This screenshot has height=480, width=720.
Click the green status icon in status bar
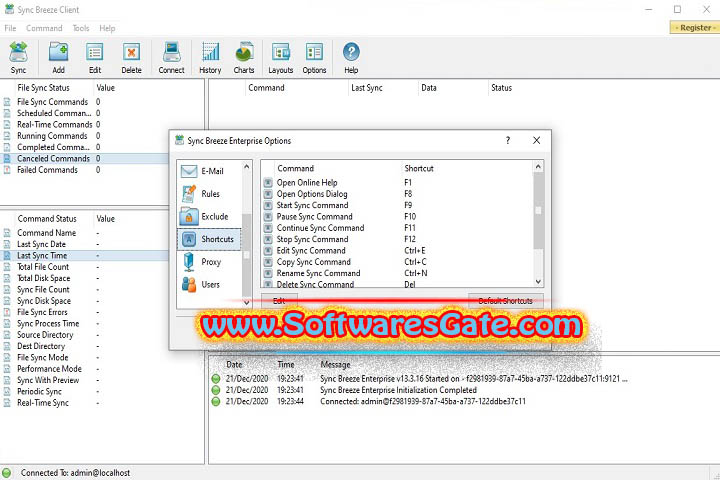pos(7,472)
